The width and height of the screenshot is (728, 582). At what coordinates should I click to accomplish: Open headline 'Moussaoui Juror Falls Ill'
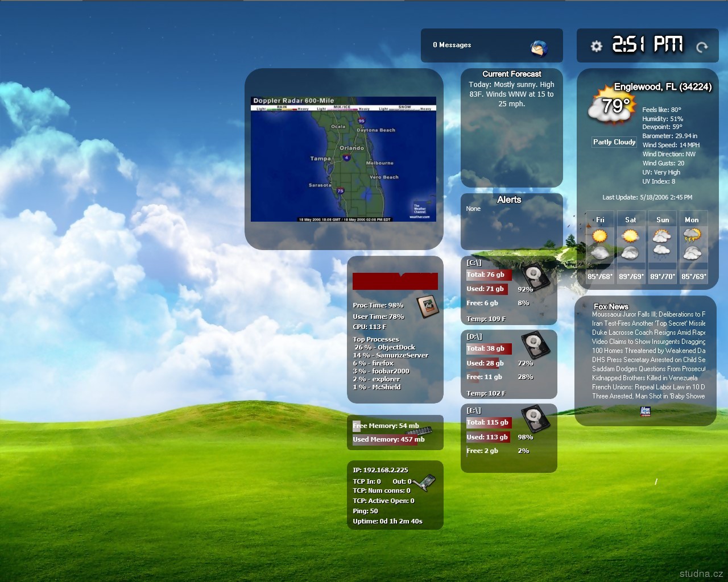648,314
